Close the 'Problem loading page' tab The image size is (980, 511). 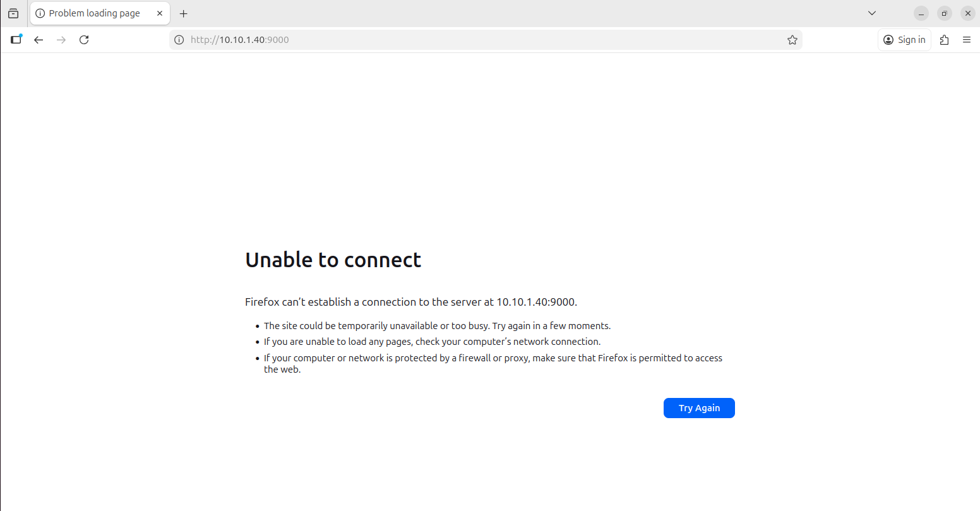click(x=160, y=13)
